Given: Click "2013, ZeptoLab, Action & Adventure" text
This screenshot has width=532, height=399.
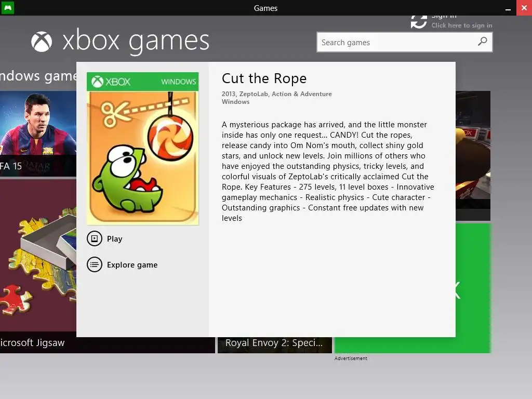Looking at the screenshot, I should click(277, 94).
